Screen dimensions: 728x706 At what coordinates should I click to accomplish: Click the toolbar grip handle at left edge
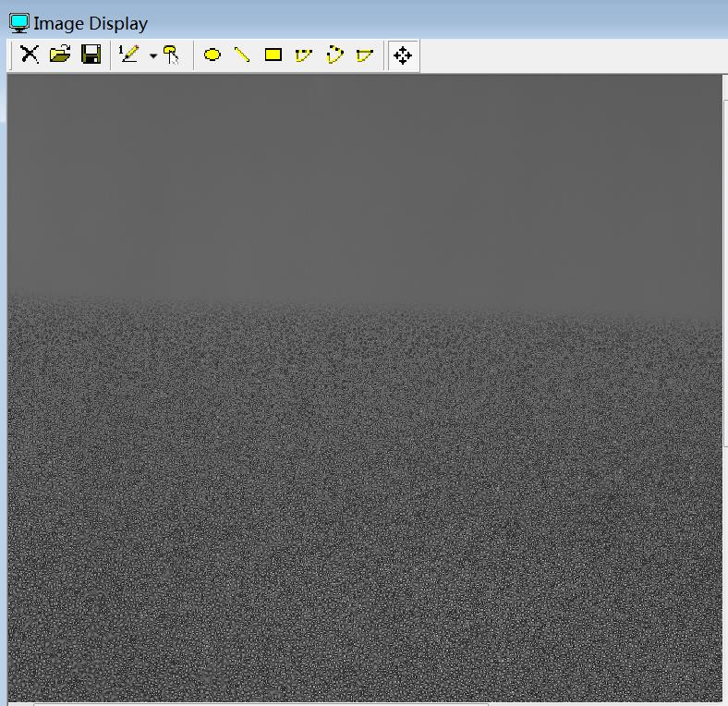11,55
